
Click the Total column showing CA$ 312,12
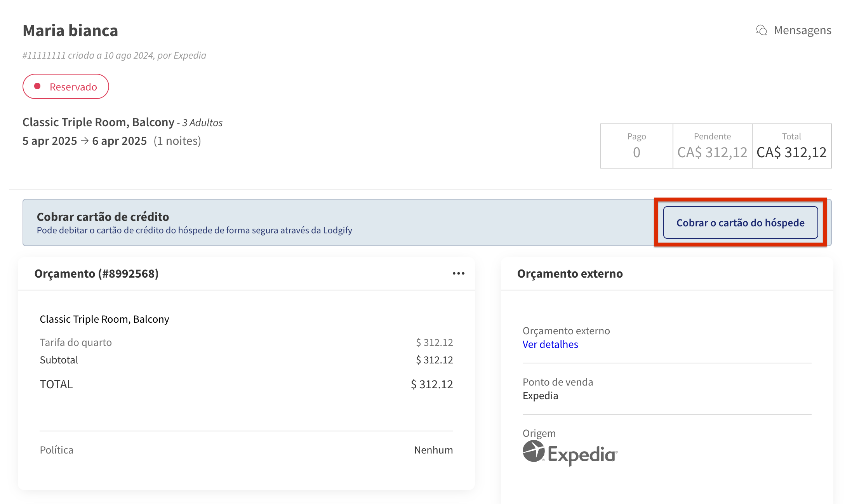[791, 153]
